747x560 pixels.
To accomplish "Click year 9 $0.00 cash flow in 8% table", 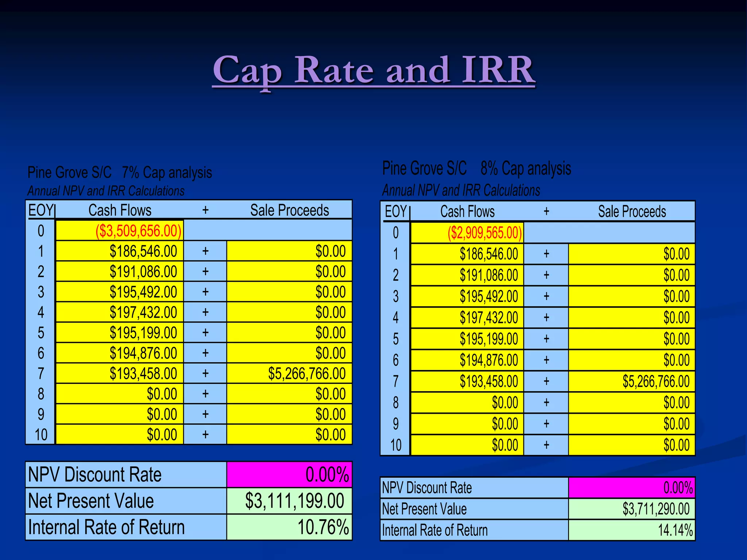I will (x=467, y=424).
